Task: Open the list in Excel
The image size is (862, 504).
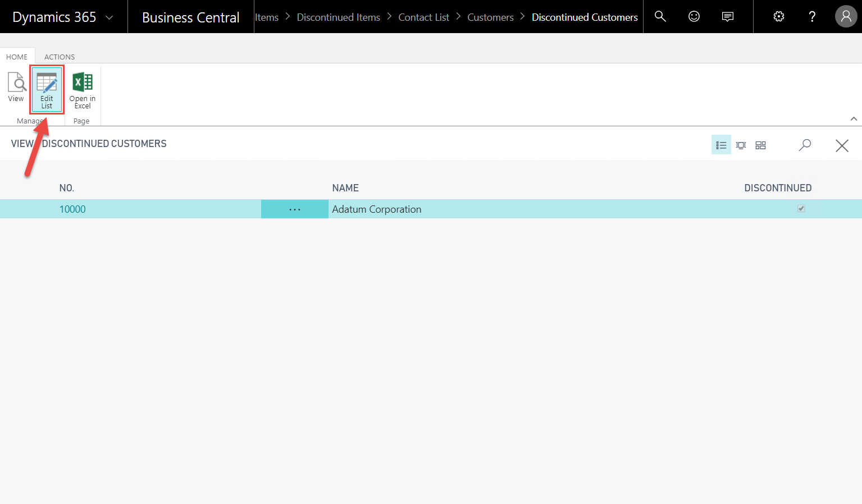Action: click(83, 90)
